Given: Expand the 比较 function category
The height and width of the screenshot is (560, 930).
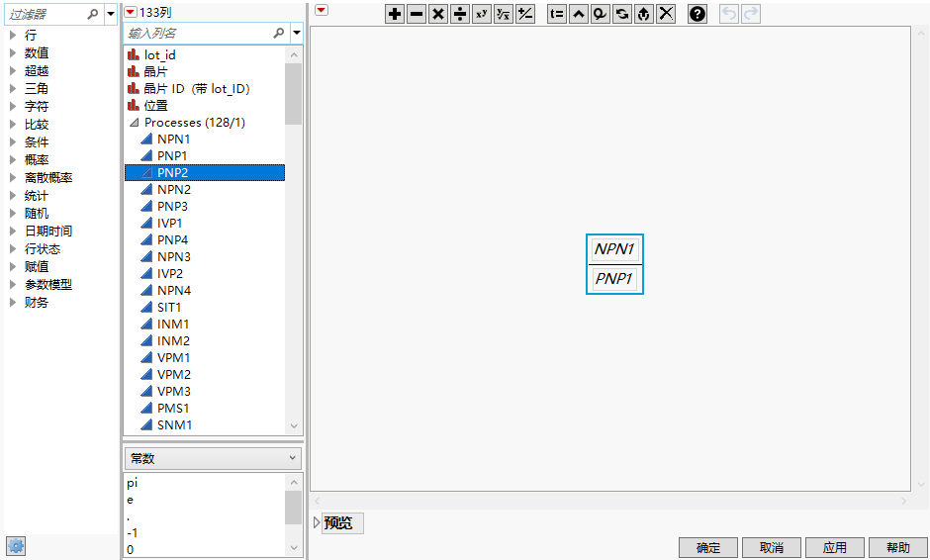Looking at the screenshot, I should (13, 124).
